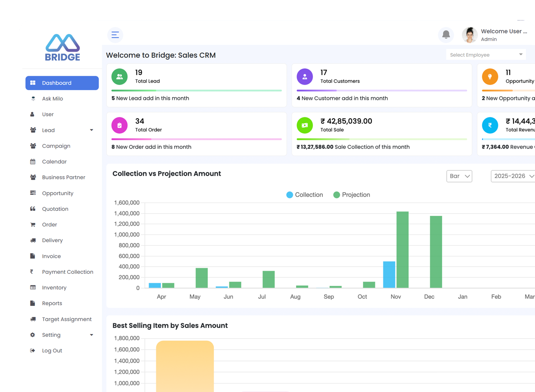Toggle Collection series in chart legend
This screenshot has height=392, width=535.
tap(305, 195)
